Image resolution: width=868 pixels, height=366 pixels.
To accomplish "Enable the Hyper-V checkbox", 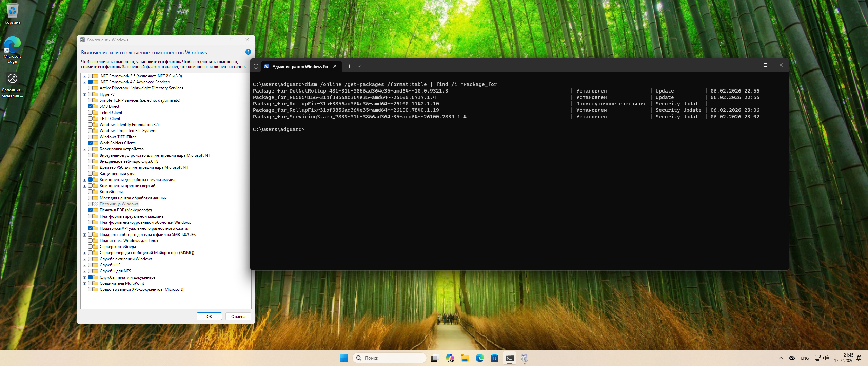I will pyautogui.click(x=91, y=94).
